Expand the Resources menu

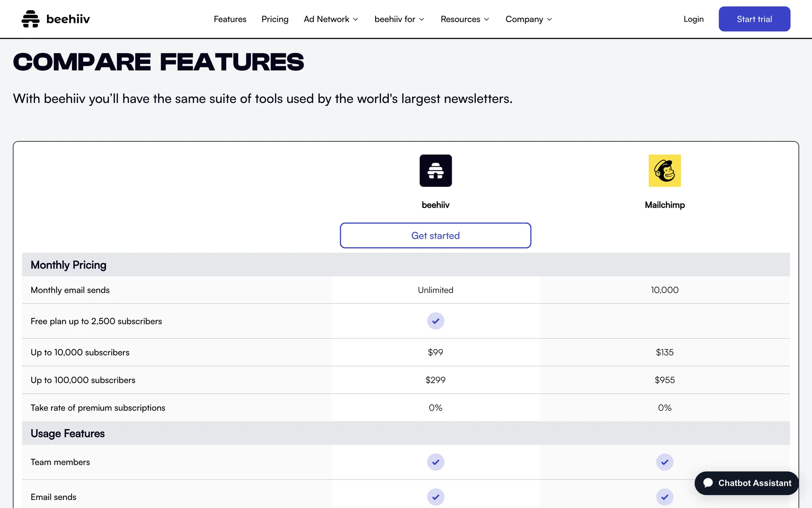click(x=465, y=19)
